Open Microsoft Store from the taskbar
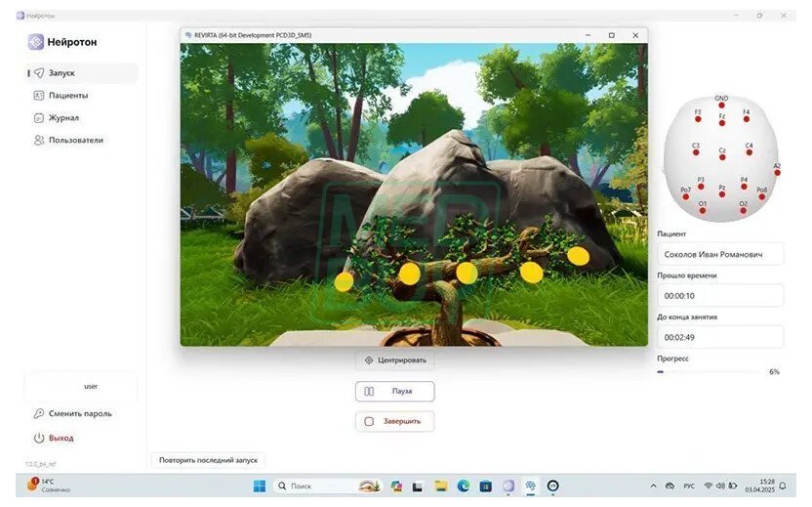The image size is (812, 507). [x=486, y=486]
